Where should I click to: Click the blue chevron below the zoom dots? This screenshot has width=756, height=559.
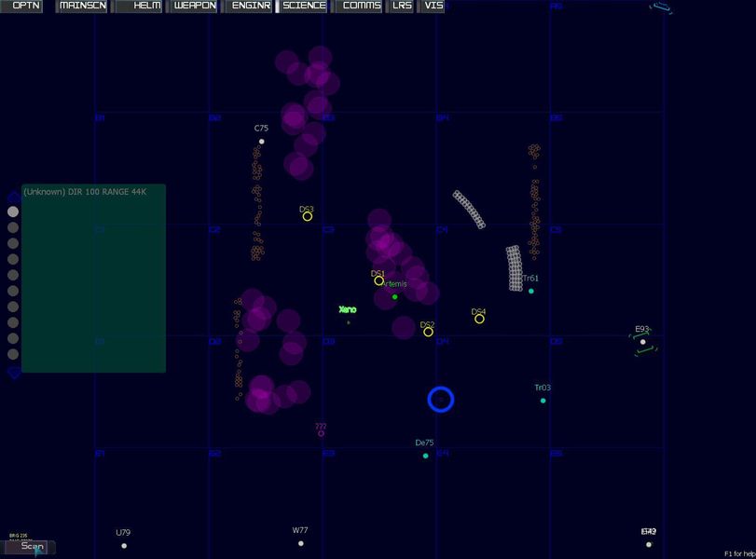12,372
